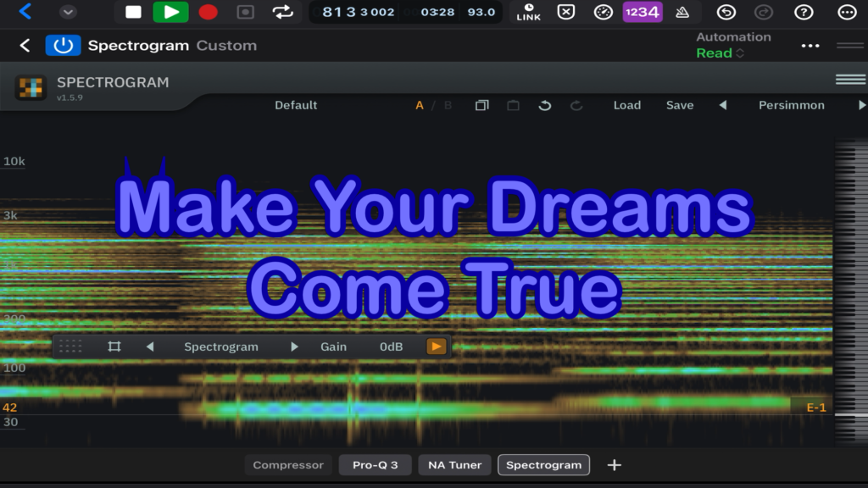Click the undo arrow in plugin toolbar

[545, 106]
